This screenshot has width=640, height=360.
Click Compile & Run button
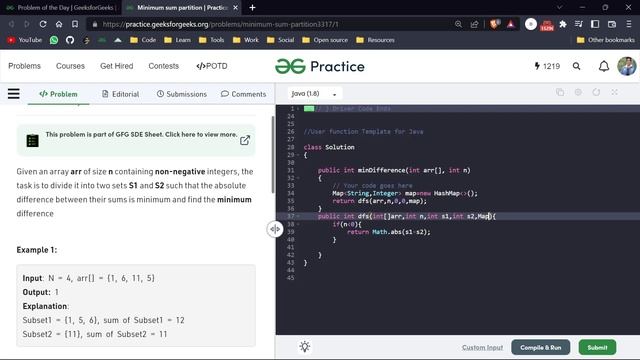(540, 347)
